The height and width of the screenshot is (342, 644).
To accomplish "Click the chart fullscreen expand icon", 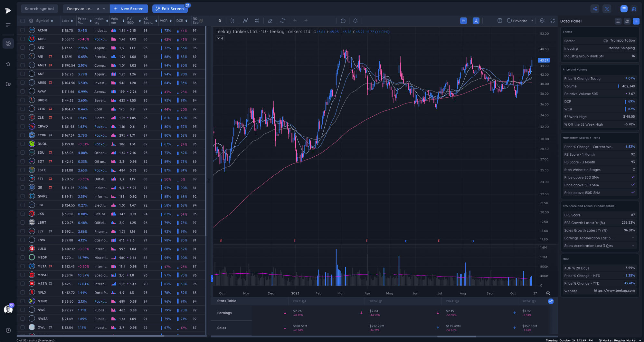I will (x=553, y=21).
